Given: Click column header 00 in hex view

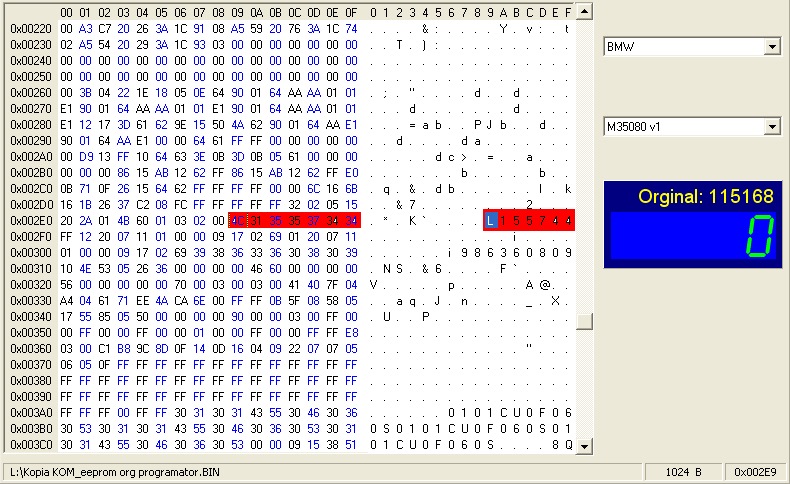Looking at the screenshot, I should pyautogui.click(x=66, y=13).
